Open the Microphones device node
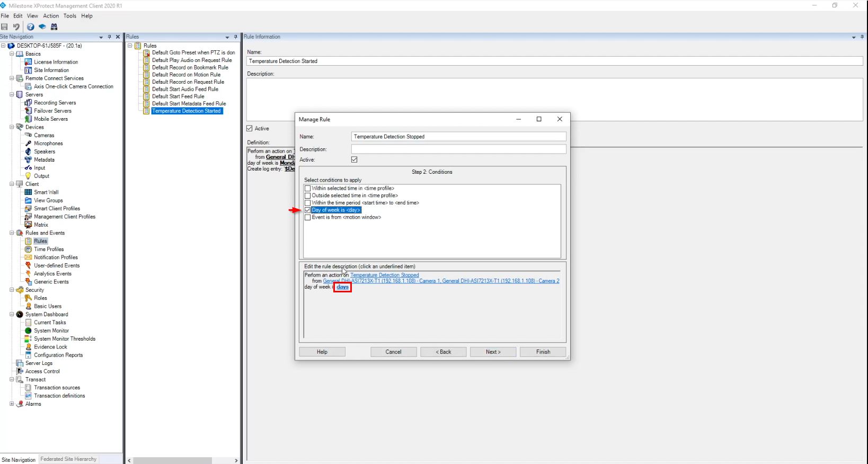 point(48,144)
